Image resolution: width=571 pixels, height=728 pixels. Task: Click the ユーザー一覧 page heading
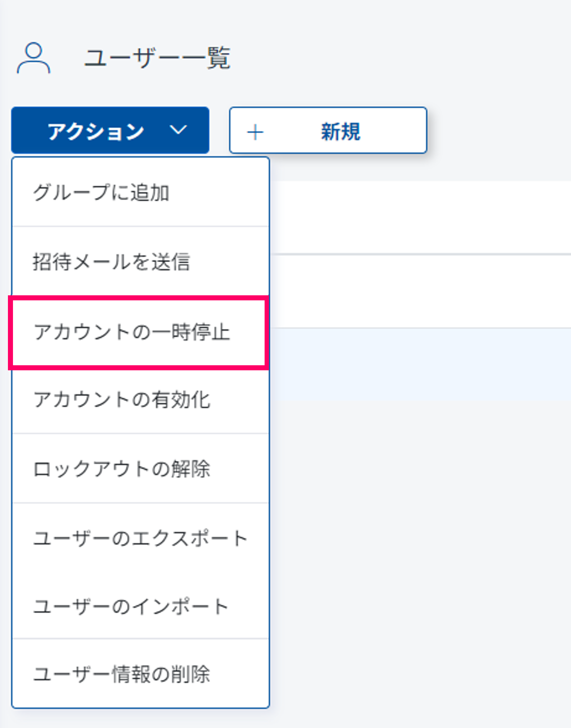tap(157, 58)
